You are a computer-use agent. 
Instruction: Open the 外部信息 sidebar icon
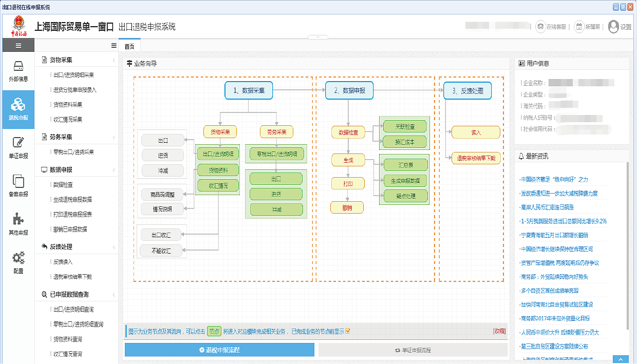coord(18,71)
